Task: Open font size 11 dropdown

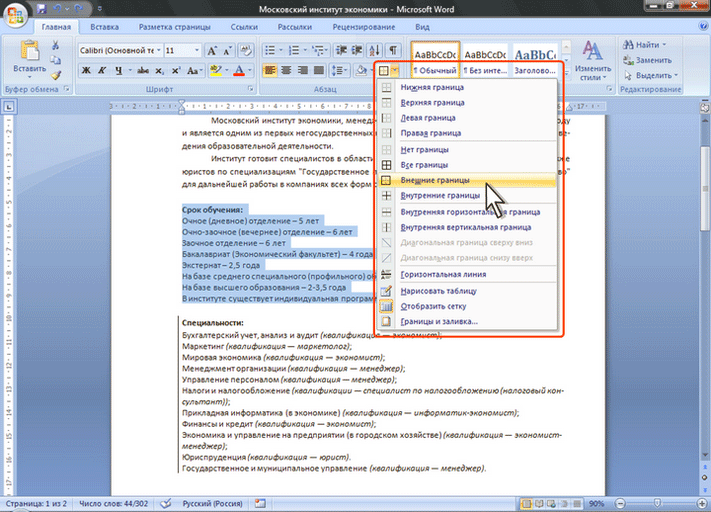Action: pyautogui.click(x=197, y=50)
